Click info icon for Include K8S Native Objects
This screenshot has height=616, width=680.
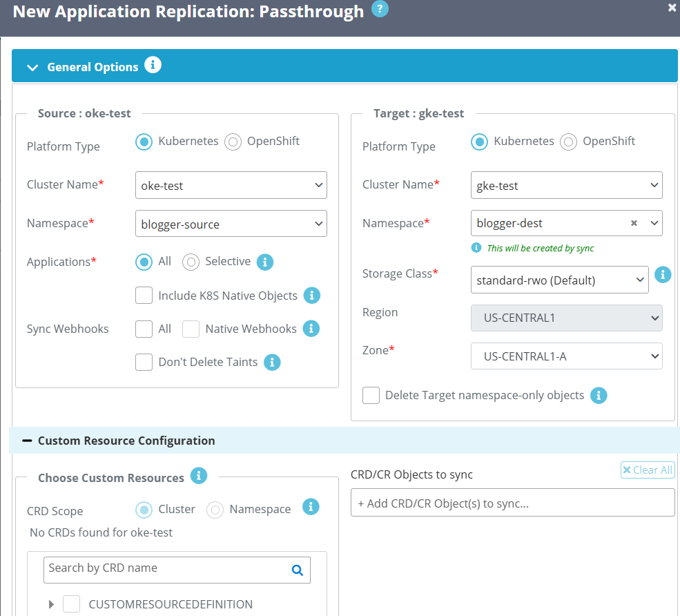tap(312, 296)
